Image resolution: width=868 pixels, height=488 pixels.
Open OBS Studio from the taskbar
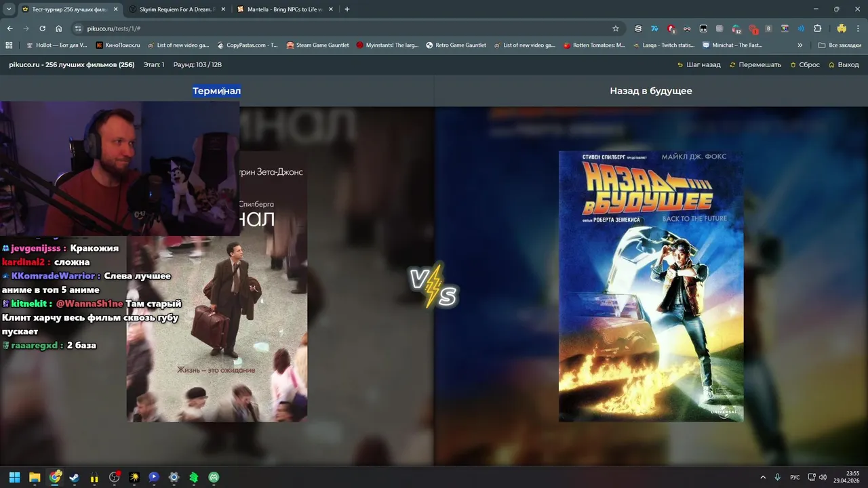pos(114,477)
